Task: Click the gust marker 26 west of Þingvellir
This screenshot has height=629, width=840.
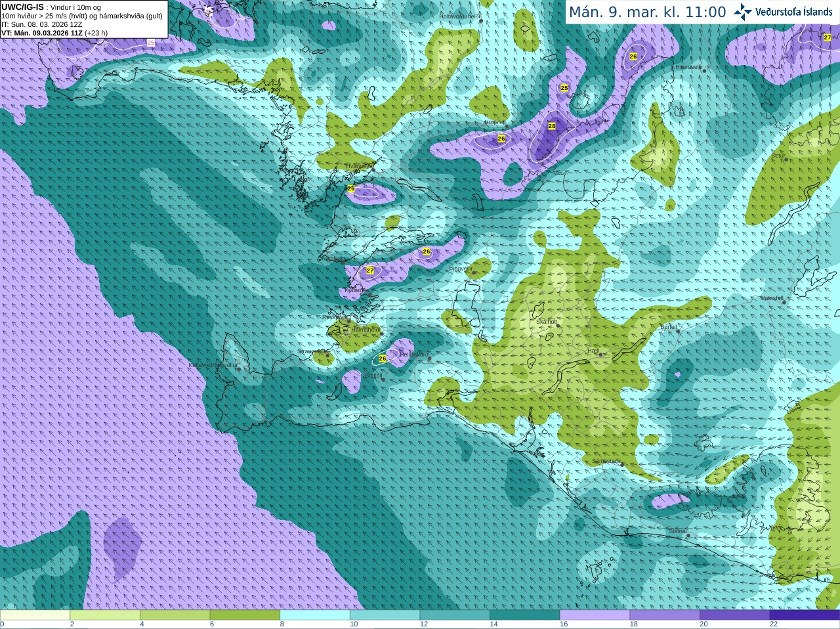Action: coord(427,251)
